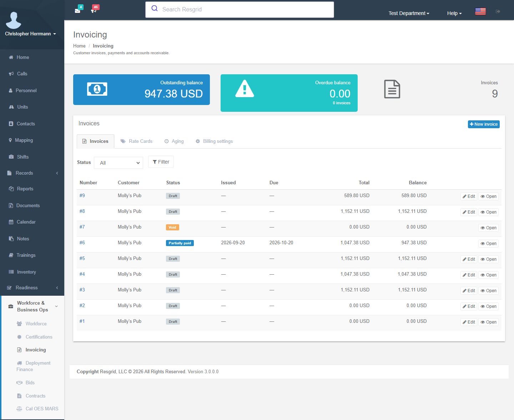
Task: Open invoice #6 link
Action: [82, 242]
